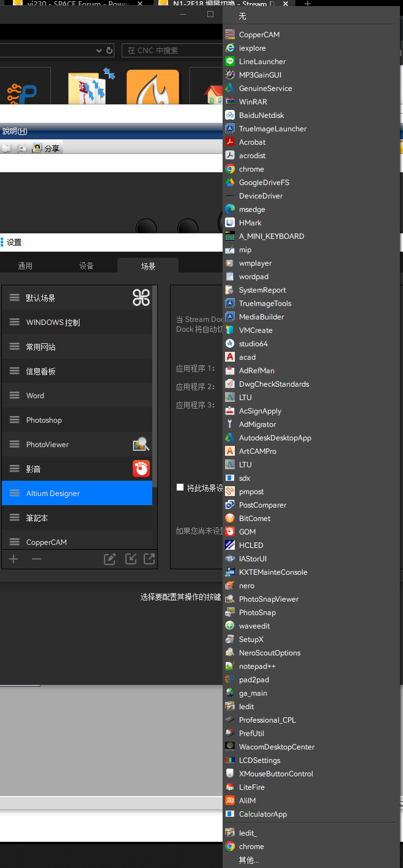Screen dimensions: 403x868
Task: Select the CopperCAM scene in scene list
Action: click(x=77, y=541)
